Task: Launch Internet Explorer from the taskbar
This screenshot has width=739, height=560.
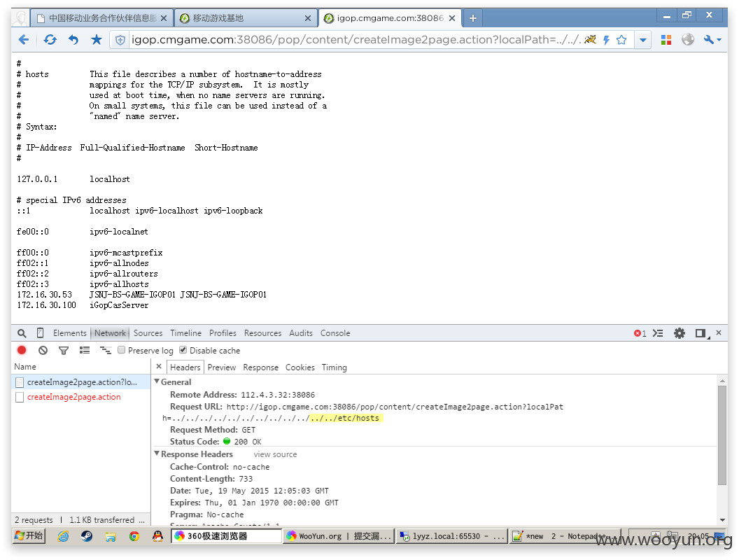Action: 63,536
